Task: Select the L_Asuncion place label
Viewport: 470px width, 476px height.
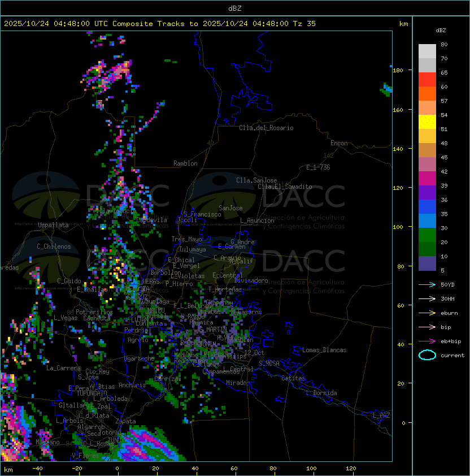Action: click(257, 220)
